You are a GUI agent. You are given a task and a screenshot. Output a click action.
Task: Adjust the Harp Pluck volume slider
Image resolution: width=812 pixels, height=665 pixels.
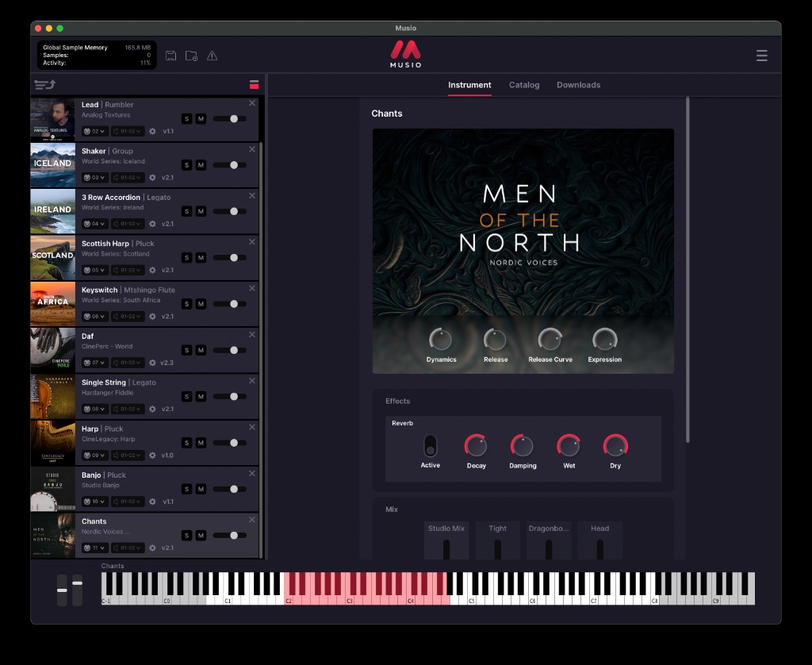pos(230,443)
